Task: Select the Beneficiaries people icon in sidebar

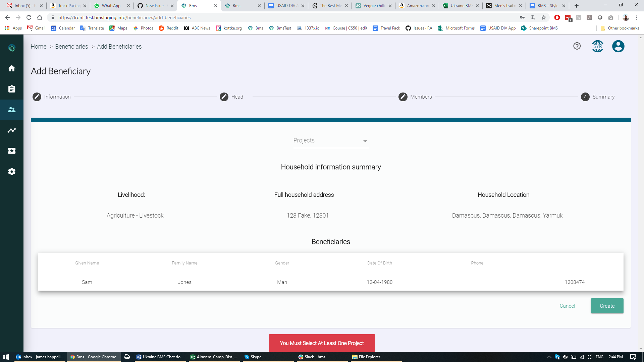Action: [x=12, y=110]
